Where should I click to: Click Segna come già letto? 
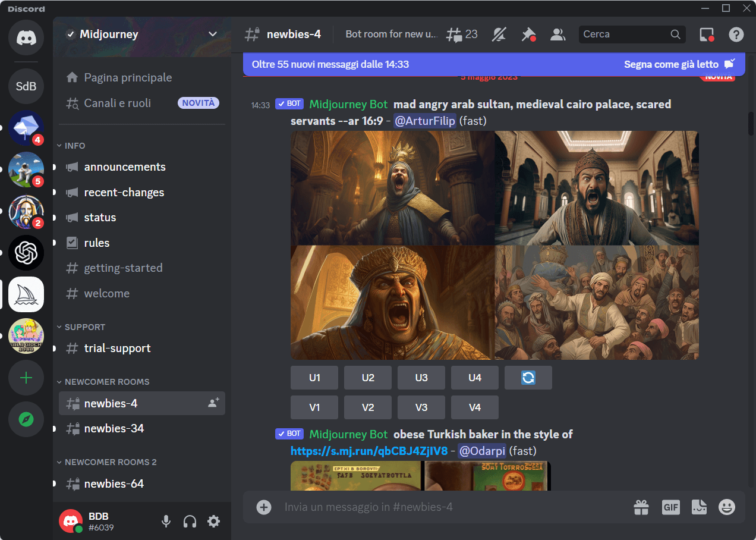pos(675,64)
